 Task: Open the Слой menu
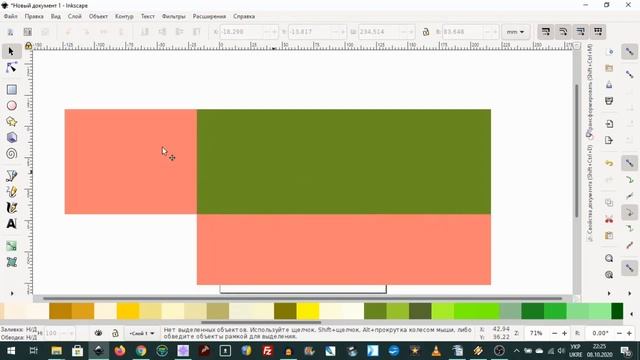75,16
